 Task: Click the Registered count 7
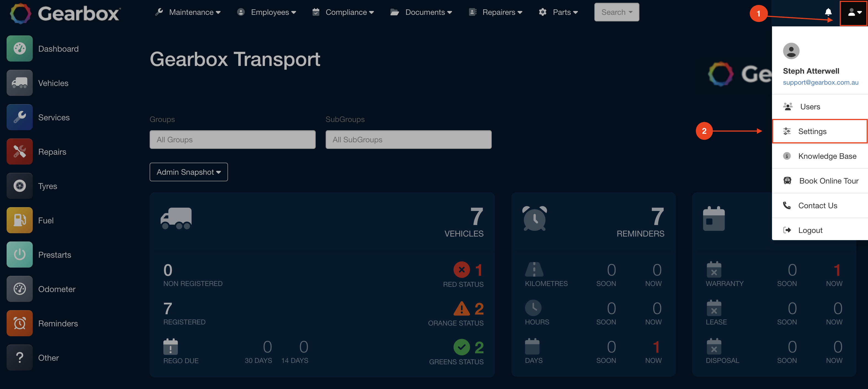168,309
